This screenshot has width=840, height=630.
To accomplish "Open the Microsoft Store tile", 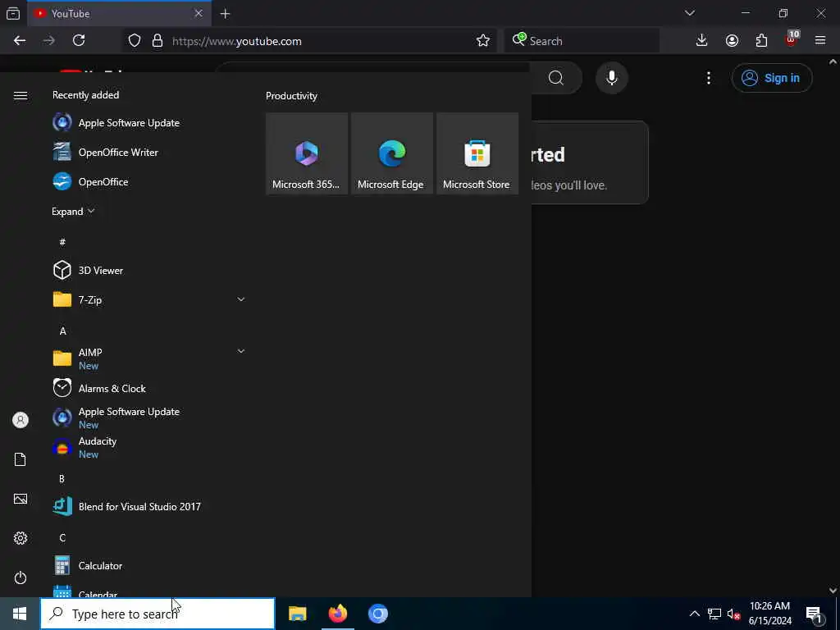I will 477,153.
